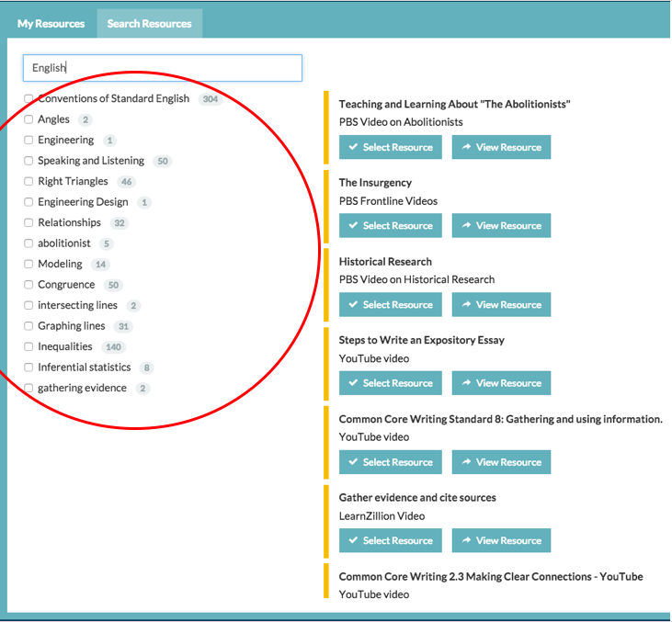Screen dimensions: 672x622
Task: Select the Expository Essay resource
Action: 390,383
